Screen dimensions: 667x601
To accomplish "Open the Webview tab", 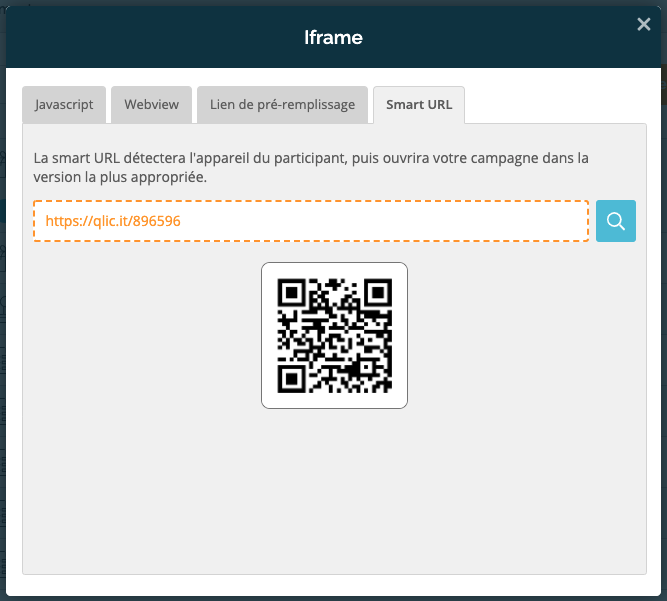I will point(151,105).
